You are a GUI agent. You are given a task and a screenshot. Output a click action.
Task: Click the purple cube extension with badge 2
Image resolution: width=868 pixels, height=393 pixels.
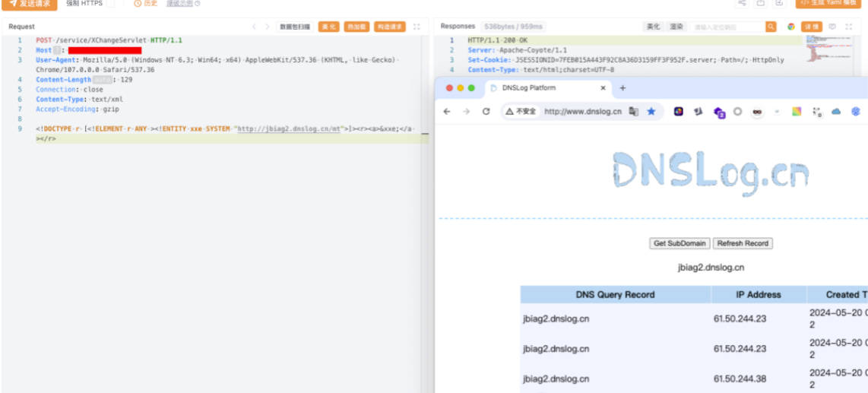719,113
